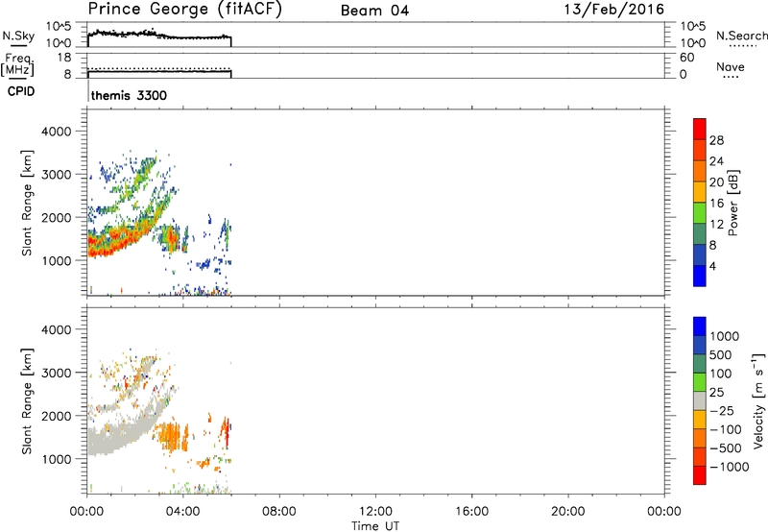Click the '4' power colorbar value
768x532 pixels.
click(x=712, y=266)
